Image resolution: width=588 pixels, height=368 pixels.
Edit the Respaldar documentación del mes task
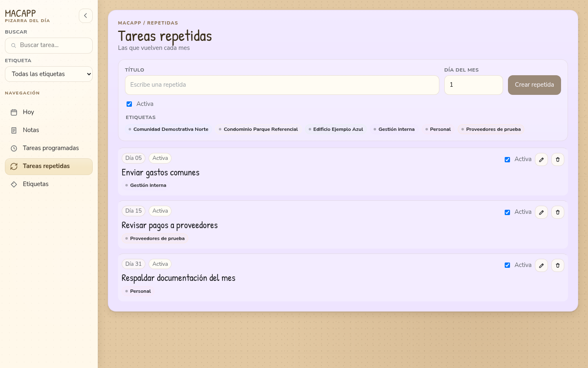[x=541, y=265]
